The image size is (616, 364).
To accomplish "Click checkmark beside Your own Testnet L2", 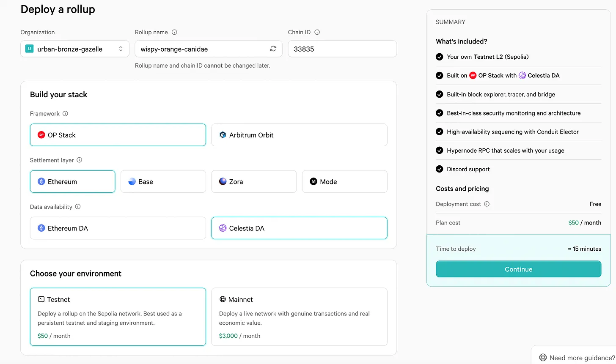I will (x=440, y=57).
